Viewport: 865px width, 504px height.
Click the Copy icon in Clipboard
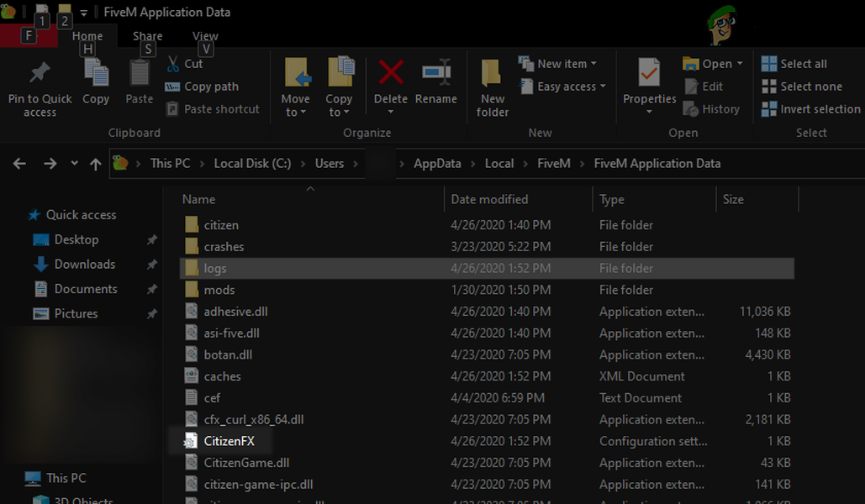coord(96,73)
